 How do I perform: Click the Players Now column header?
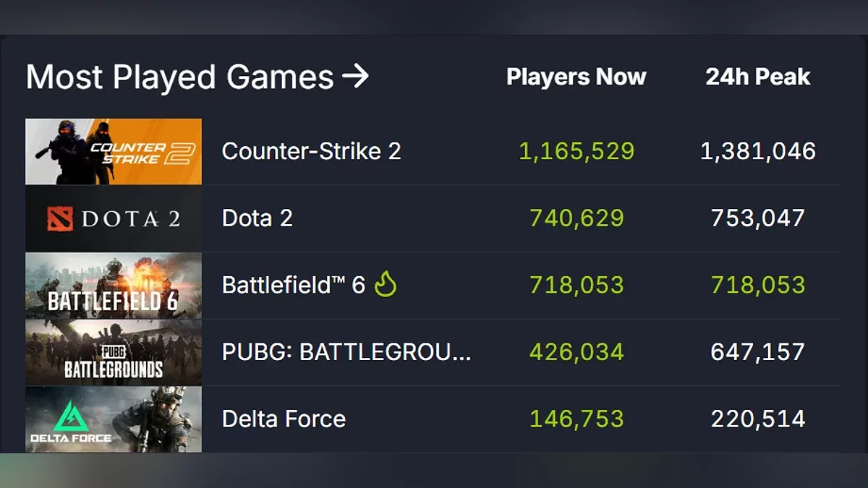tap(576, 77)
